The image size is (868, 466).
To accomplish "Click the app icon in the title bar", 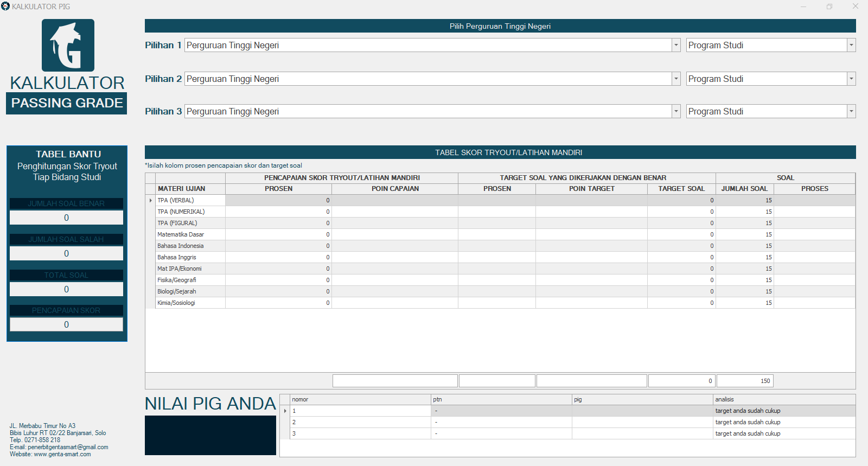I will pyautogui.click(x=5, y=6).
